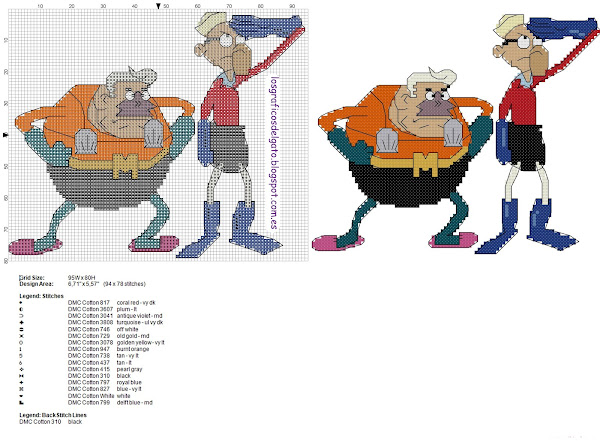Click the M buckle in the color preview
This screenshot has width=600, height=441.
click(426, 164)
